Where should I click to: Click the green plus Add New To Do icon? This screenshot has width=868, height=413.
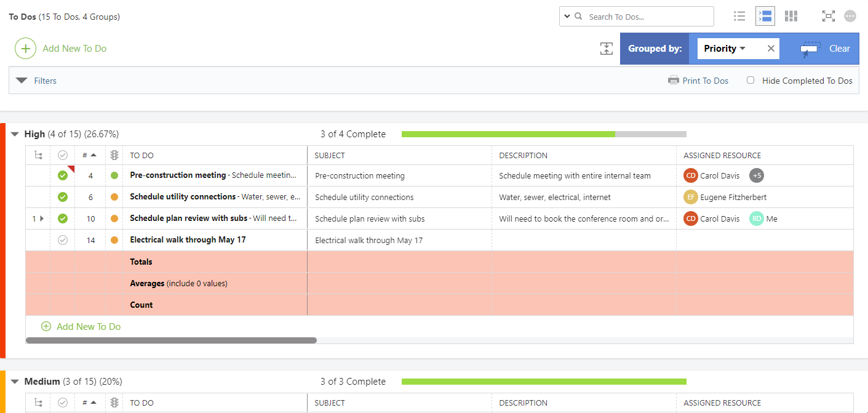point(25,49)
